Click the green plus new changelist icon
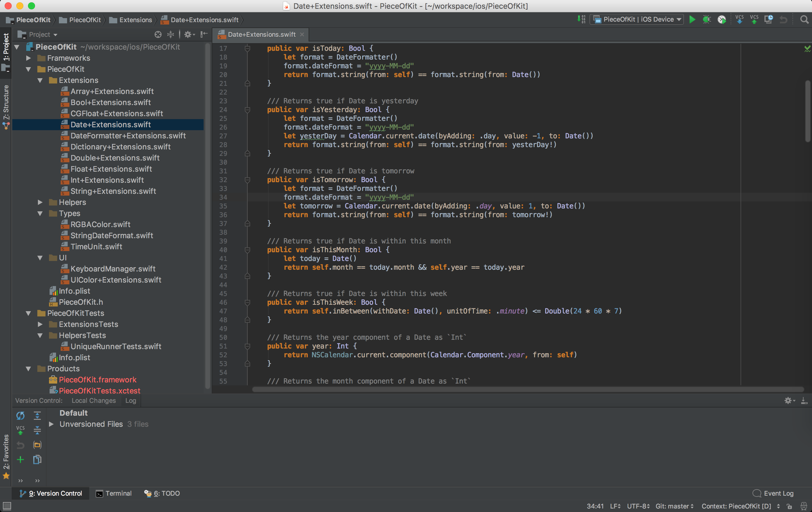The image size is (812, 512). click(x=20, y=459)
